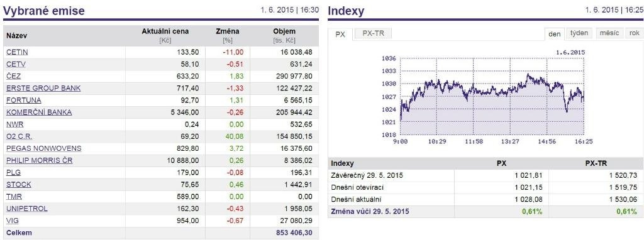Viewport: 644px width, 240px height.
Task: Open the CETIN stock link
Action: [17, 52]
